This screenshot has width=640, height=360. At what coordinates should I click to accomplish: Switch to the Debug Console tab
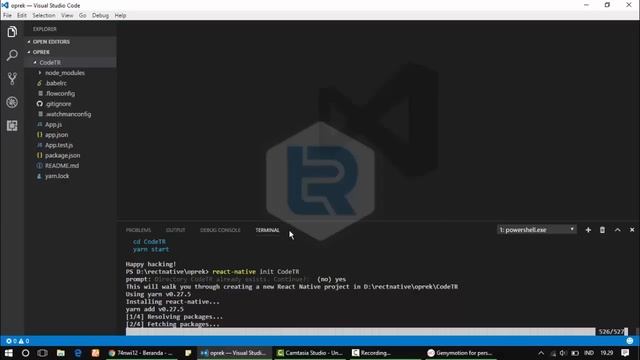tap(220, 230)
